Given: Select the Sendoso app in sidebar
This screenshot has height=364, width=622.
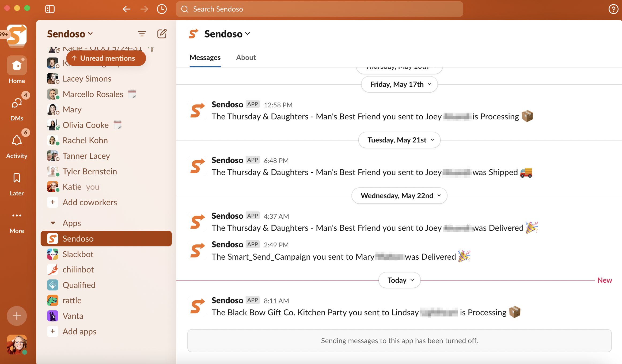Looking at the screenshot, I should tap(106, 238).
